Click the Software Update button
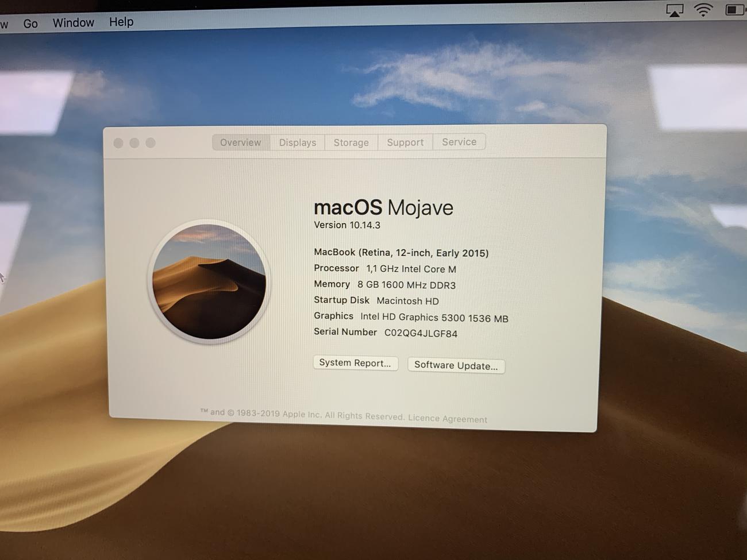 [x=456, y=366]
